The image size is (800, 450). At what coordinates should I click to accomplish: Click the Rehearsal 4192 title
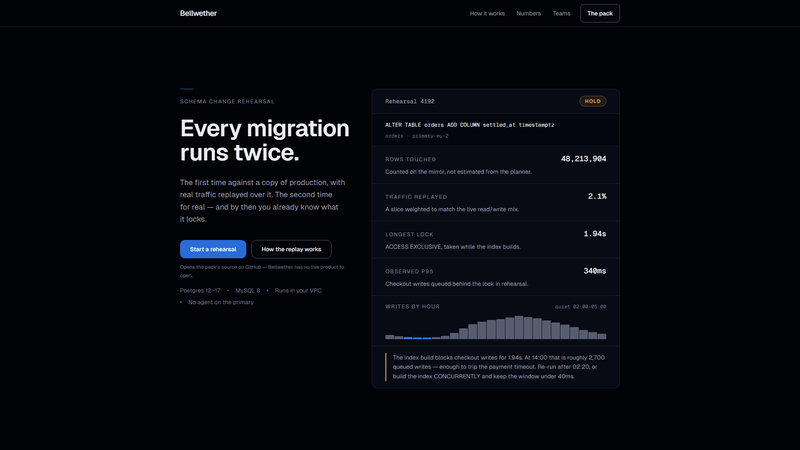pos(410,102)
